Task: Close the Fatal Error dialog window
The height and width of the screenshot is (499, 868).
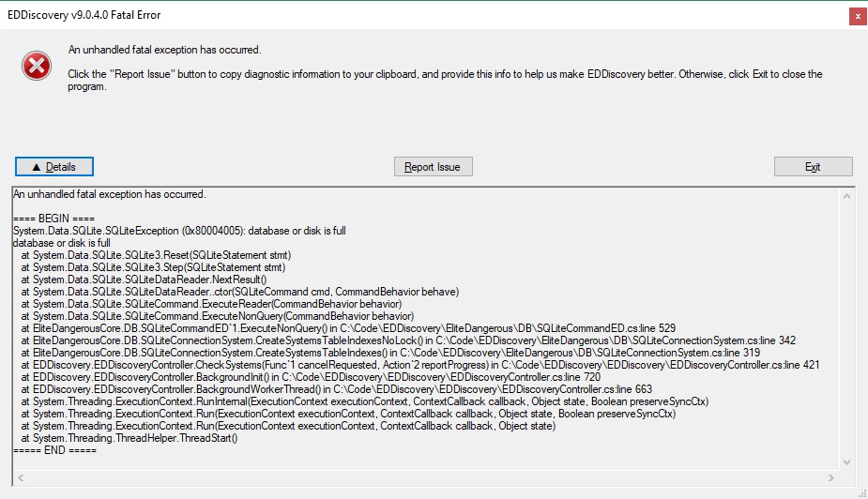Action: (x=858, y=16)
